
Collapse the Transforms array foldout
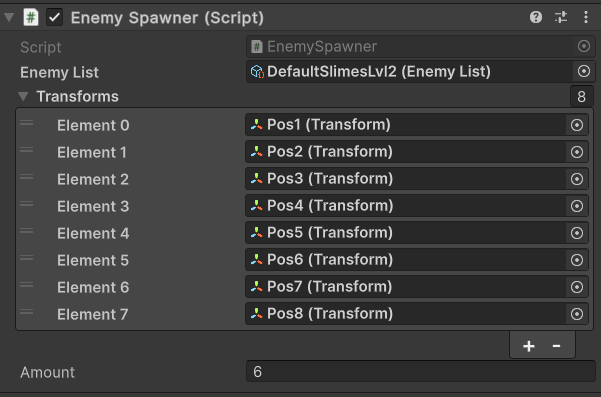23,97
